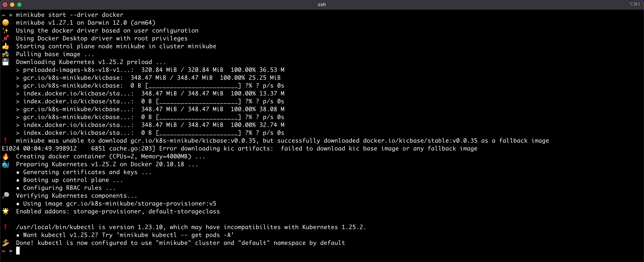Click the red close window button
Image resolution: width=644 pixels, height=262 pixels.
click(x=5, y=4)
